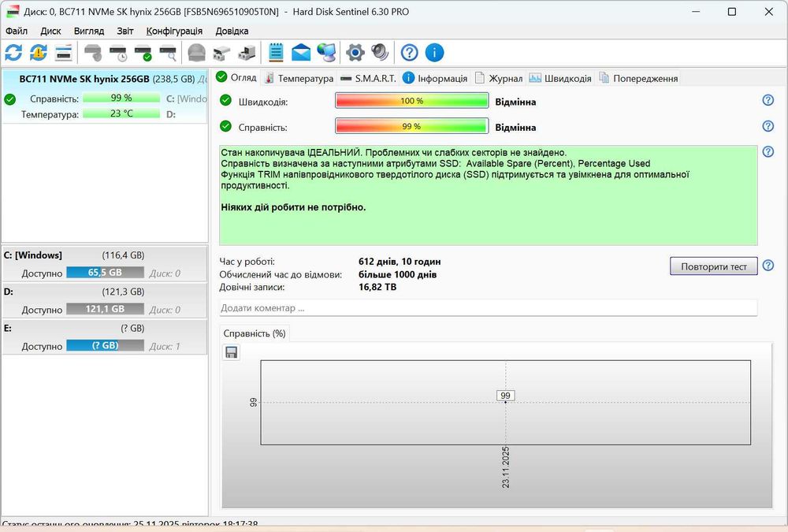Switch to the Огляд tab
788x532 pixels.
pos(236,77)
